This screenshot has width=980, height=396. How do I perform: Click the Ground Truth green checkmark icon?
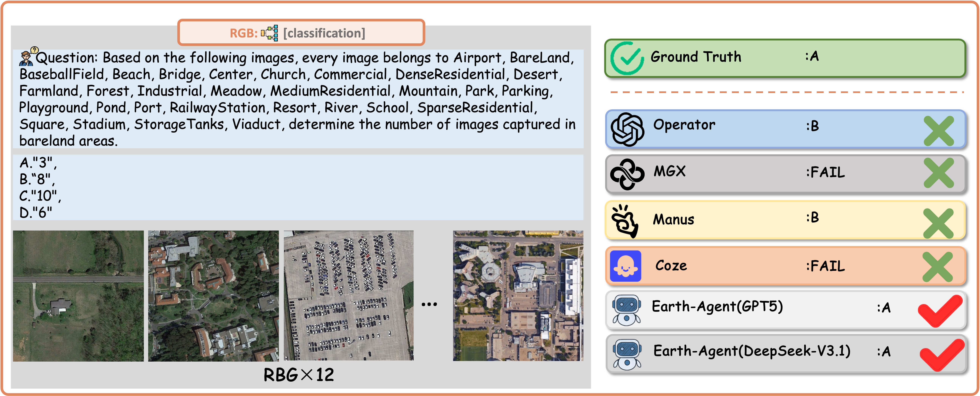click(627, 58)
